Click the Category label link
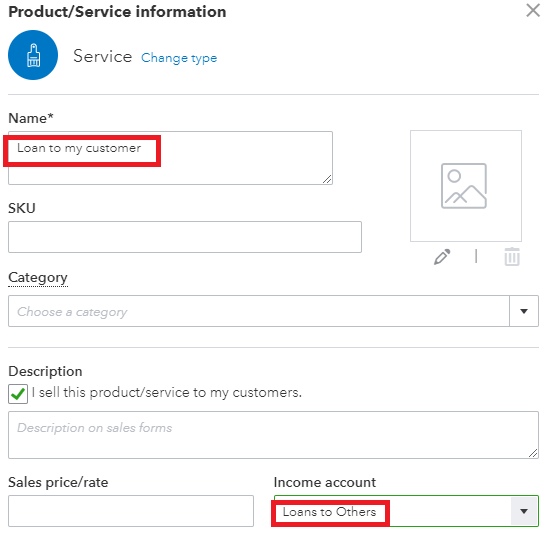Screen dimensions: 550x542 click(x=38, y=277)
